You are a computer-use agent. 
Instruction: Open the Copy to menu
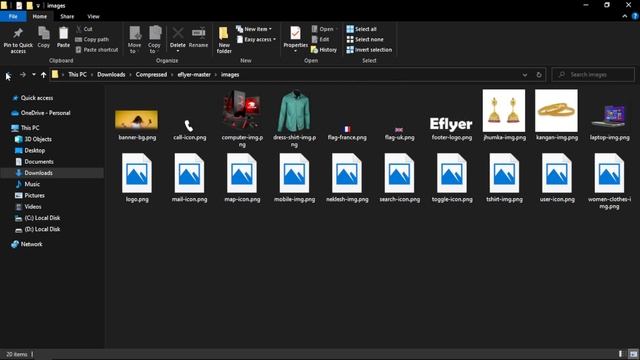[x=154, y=40]
